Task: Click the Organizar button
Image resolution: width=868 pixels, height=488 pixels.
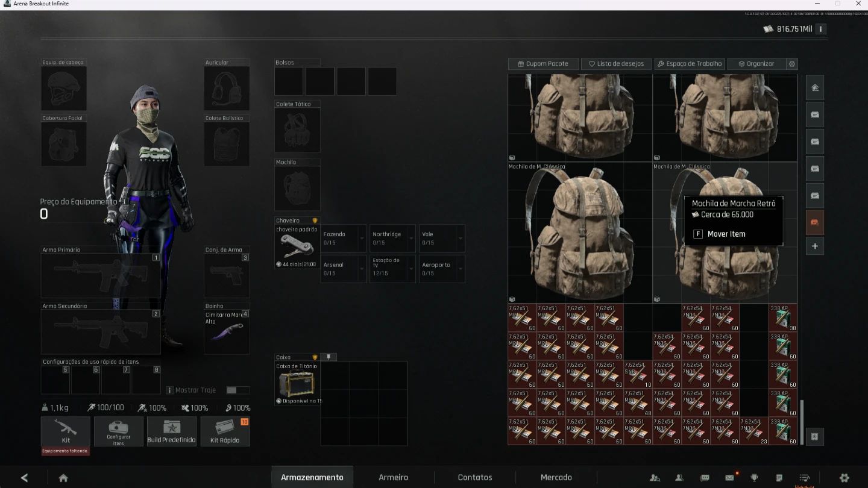Action: coord(756,64)
